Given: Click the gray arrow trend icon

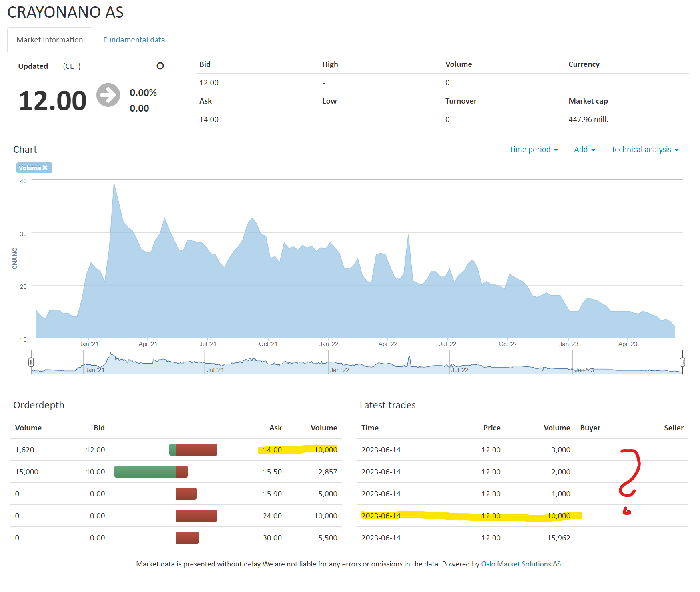Looking at the screenshot, I should (x=108, y=95).
